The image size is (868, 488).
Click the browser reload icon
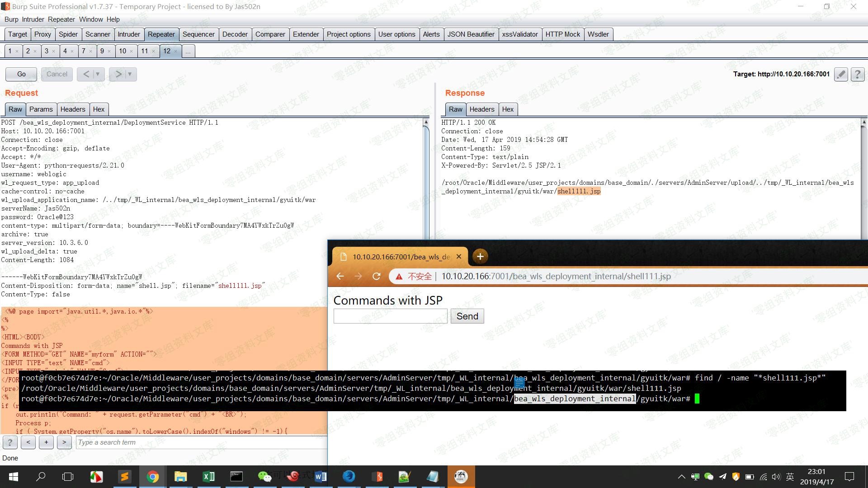[x=376, y=276]
